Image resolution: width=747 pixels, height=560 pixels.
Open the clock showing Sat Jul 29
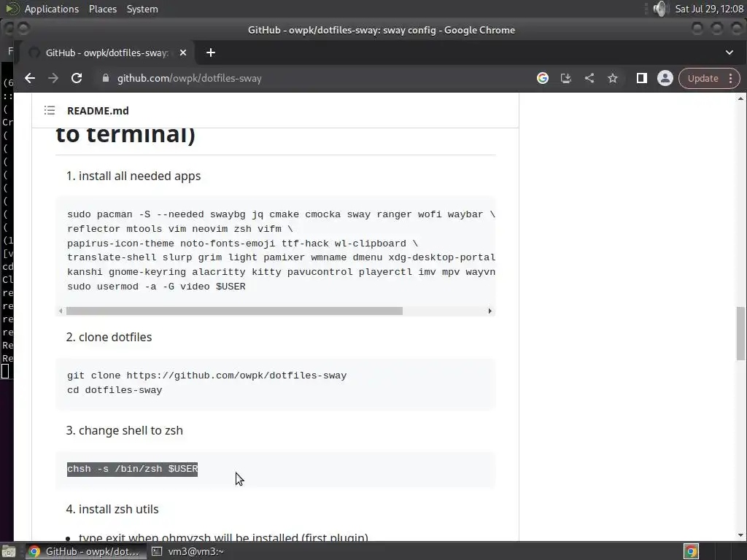point(709,9)
